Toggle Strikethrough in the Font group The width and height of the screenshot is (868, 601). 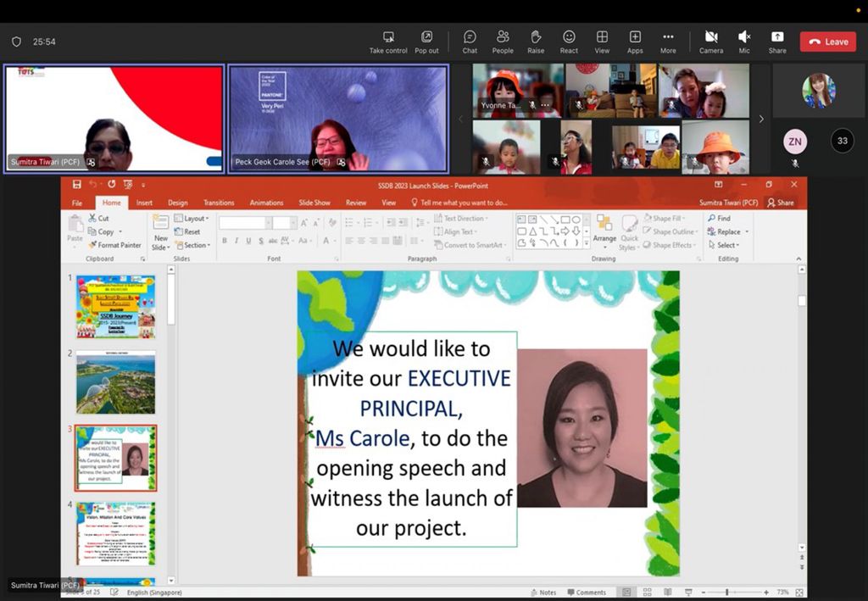point(273,240)
